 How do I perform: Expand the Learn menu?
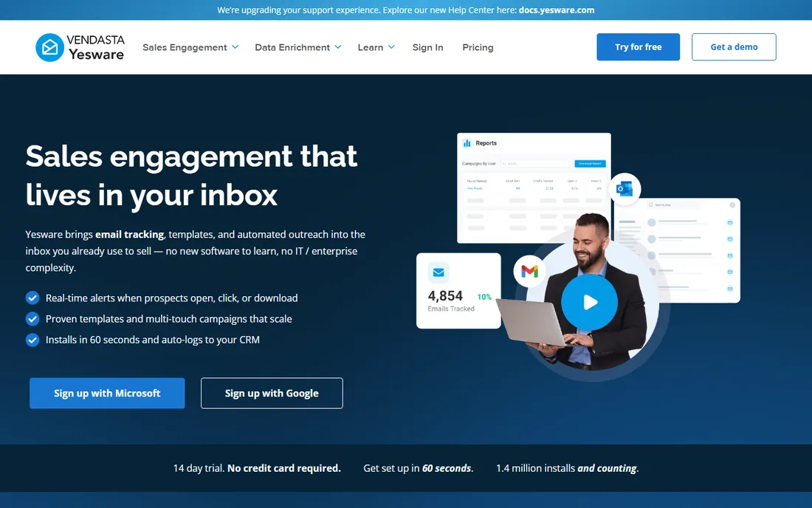(376, 47)
